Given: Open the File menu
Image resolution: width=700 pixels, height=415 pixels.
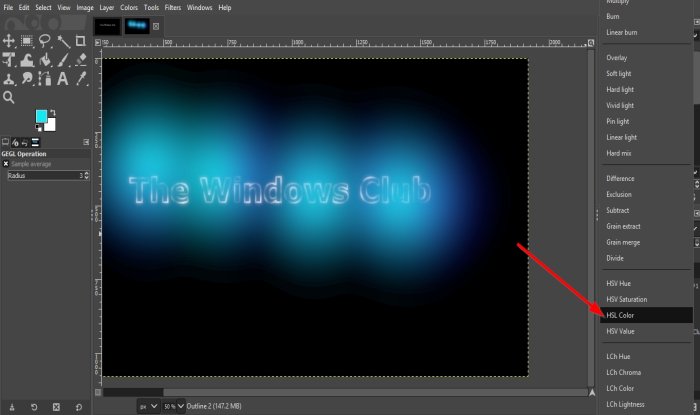Looking at the screenshot, I should tap(8, 8).
